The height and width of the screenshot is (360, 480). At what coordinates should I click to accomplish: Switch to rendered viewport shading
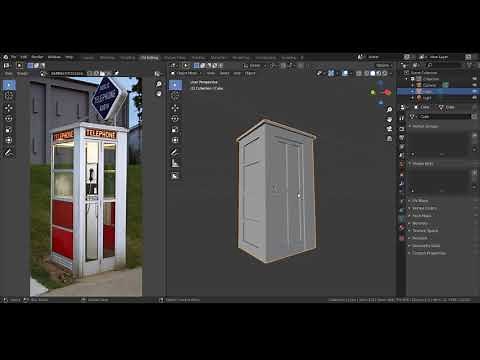(x=385, y=73)
